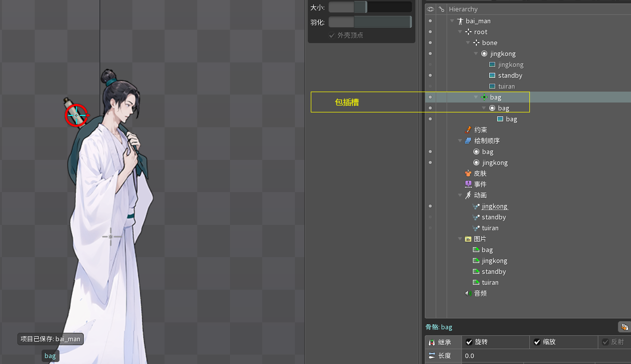The height and width of the screenshot is (364, 631).
Task: Show the hidden tuiran attachment via its dot
Action: click(x=430, y=86)
